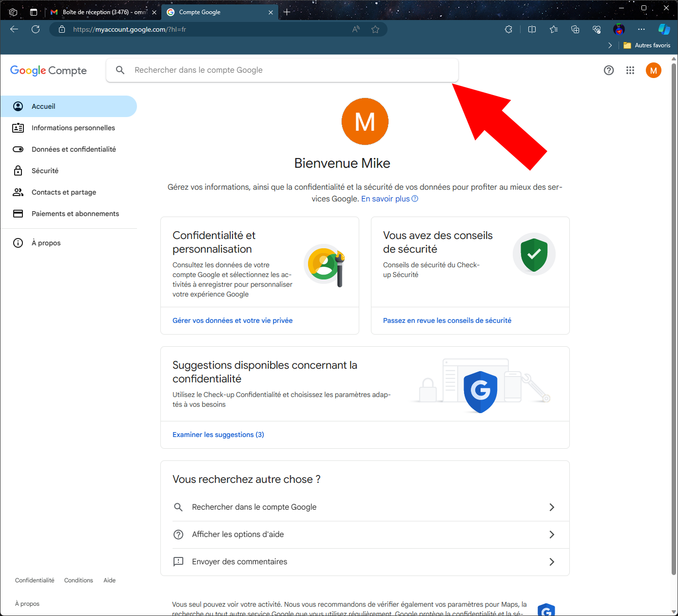Screen dimensions: 678x616
Task: Open the favorites list icon in toolbar
Action: click(554, 29)
